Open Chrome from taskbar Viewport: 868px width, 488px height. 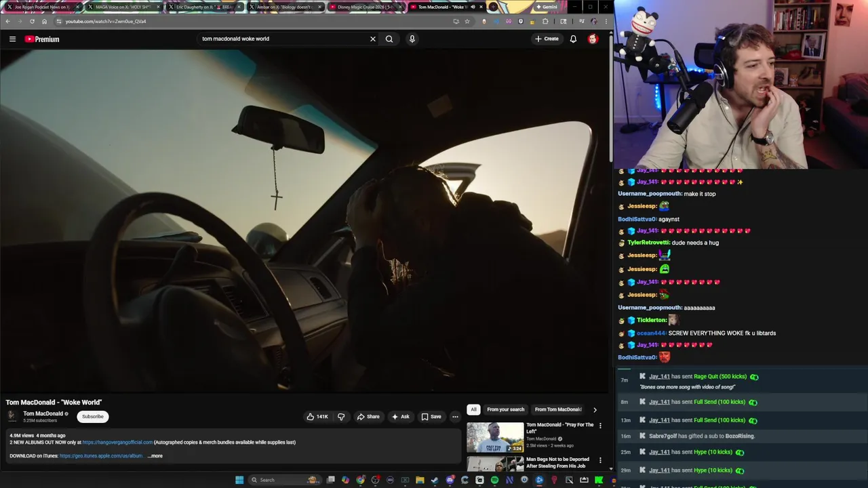point(360,480)
